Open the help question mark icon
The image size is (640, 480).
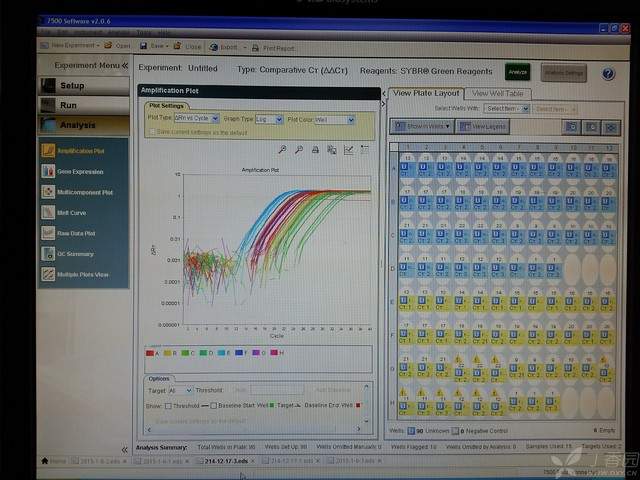(608, 74)
